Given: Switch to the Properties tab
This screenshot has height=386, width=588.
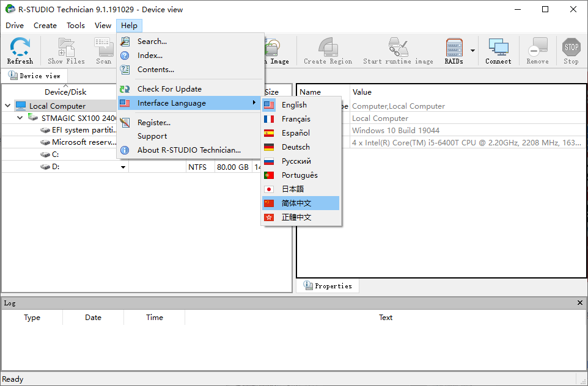Looking at the screenshot, I should (328, 286).
